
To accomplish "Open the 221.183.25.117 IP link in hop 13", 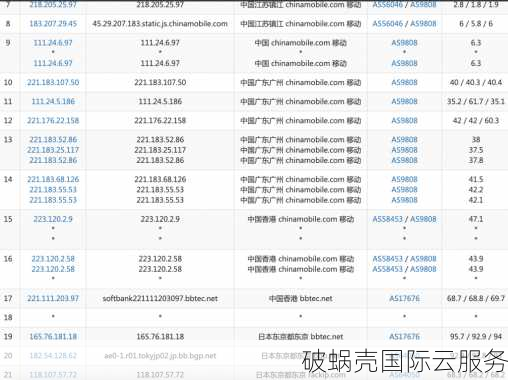I will (x=53, y=150).
